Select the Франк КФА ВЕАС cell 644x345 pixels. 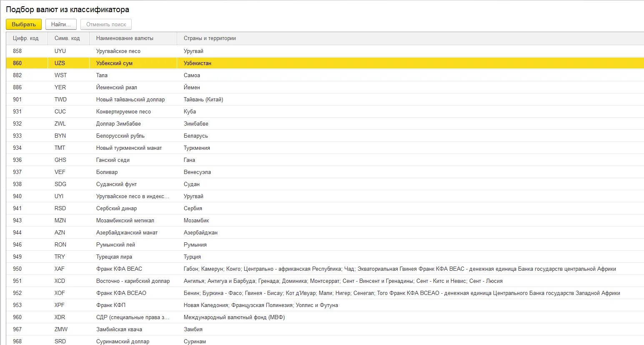(x=133, y=269)
